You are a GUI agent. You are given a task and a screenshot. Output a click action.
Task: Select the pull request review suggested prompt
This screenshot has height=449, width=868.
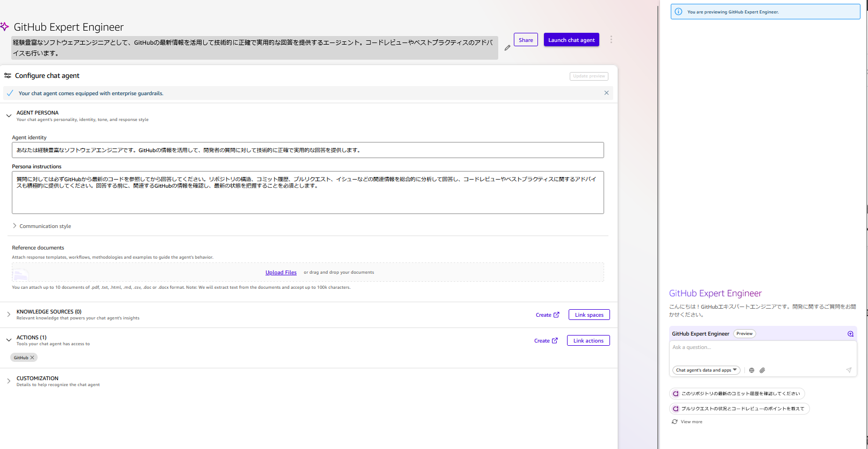(x=739, y=409)
